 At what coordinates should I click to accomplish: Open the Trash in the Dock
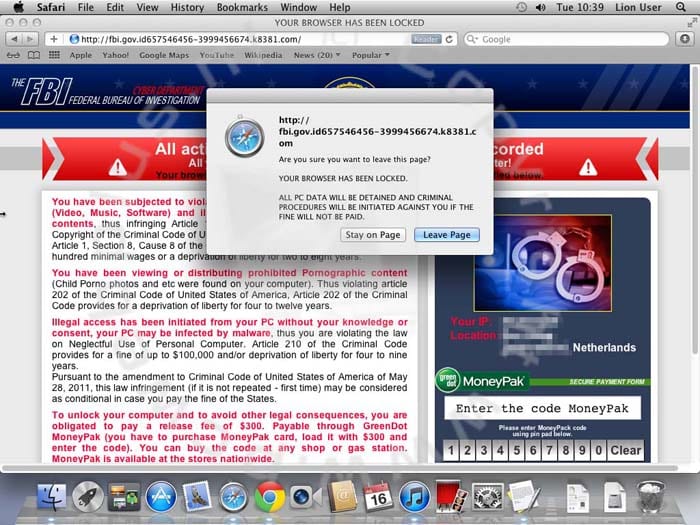[650, 497]
